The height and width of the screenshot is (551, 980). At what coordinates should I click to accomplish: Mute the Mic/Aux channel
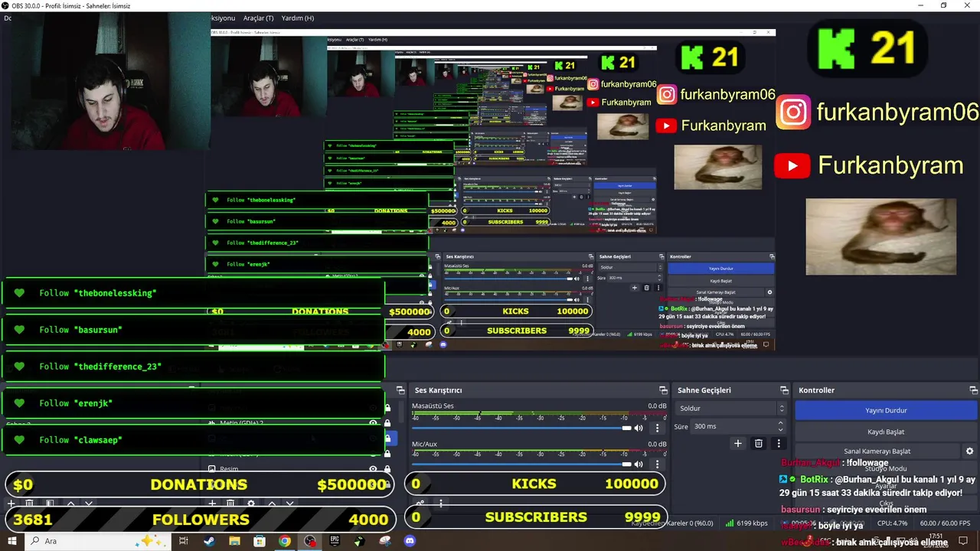click(x=640, y=465)
